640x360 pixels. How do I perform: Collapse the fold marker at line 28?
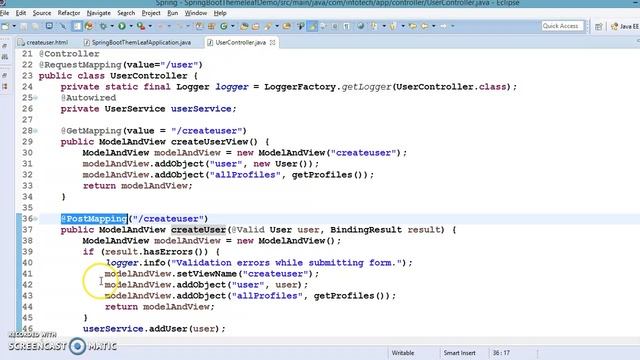point(36,131)
